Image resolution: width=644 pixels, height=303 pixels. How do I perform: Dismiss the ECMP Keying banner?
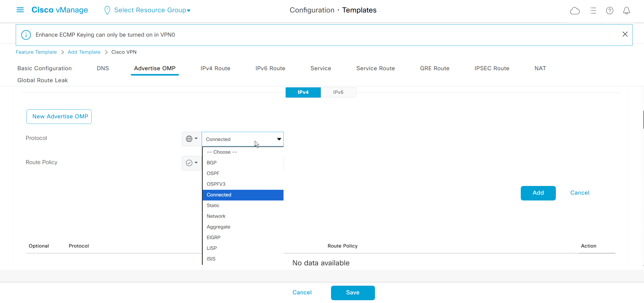click(x=625, y=34)
